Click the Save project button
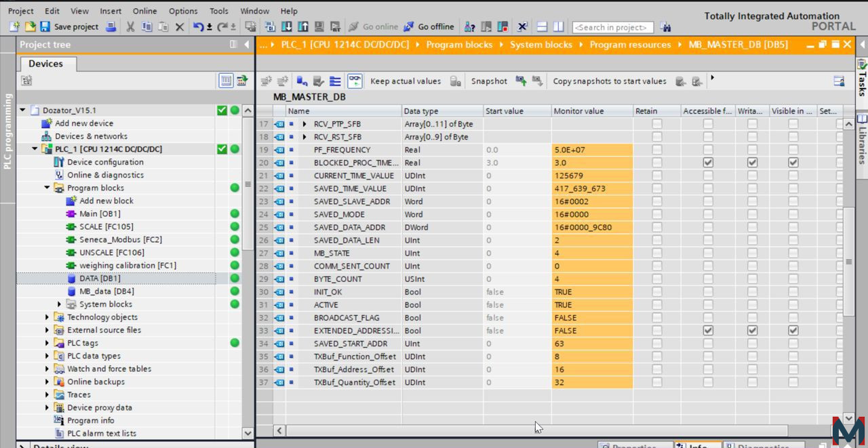868x448 pixels. tap(69, 26)
